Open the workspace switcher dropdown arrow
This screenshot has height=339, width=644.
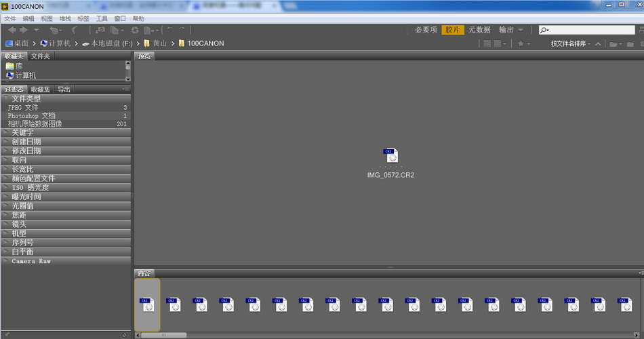click(521, 30)
